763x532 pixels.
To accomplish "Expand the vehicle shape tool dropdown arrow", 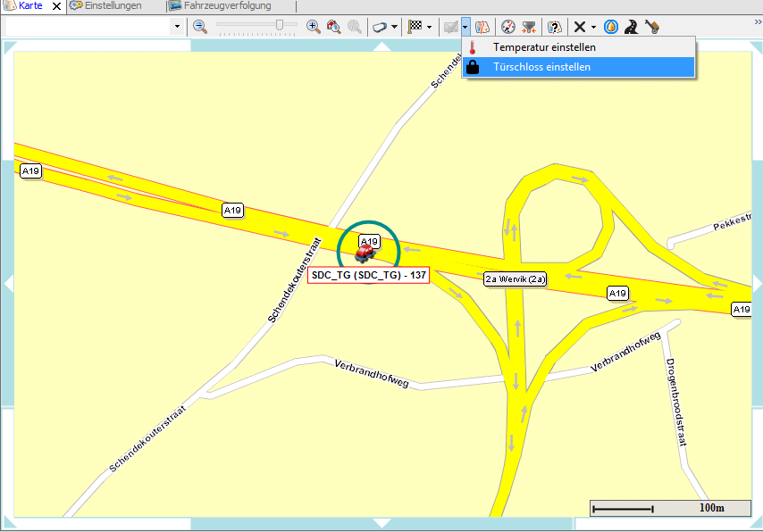I will pos(395,27).
